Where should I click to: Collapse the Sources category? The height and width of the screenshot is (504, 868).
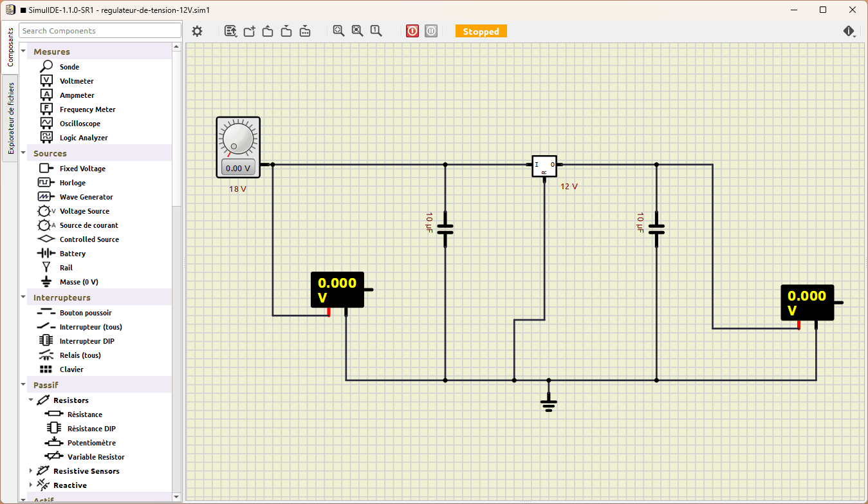[23, 153]
